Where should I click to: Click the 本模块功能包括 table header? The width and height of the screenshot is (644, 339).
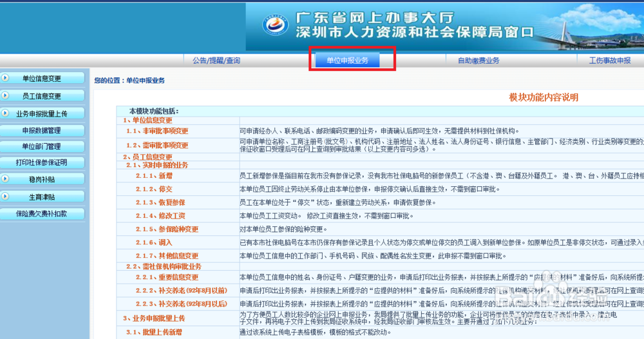pyautogui.click(x=154, y=111)
